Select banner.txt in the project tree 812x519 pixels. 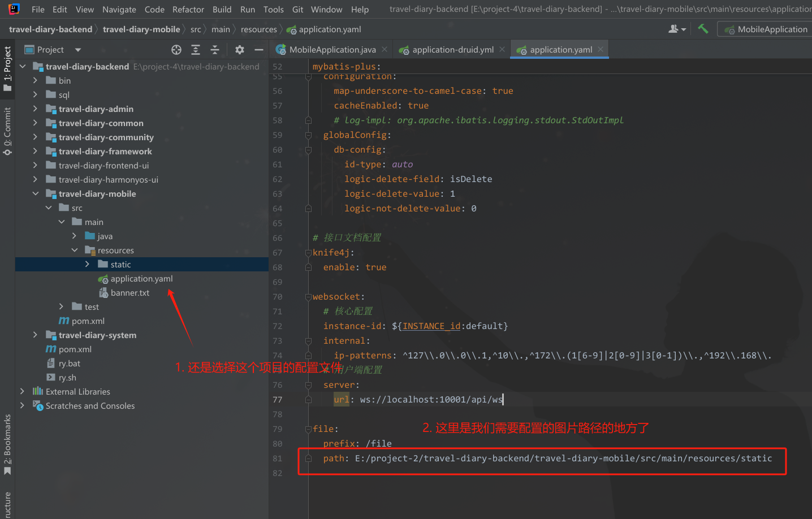[x=130, y=293]
